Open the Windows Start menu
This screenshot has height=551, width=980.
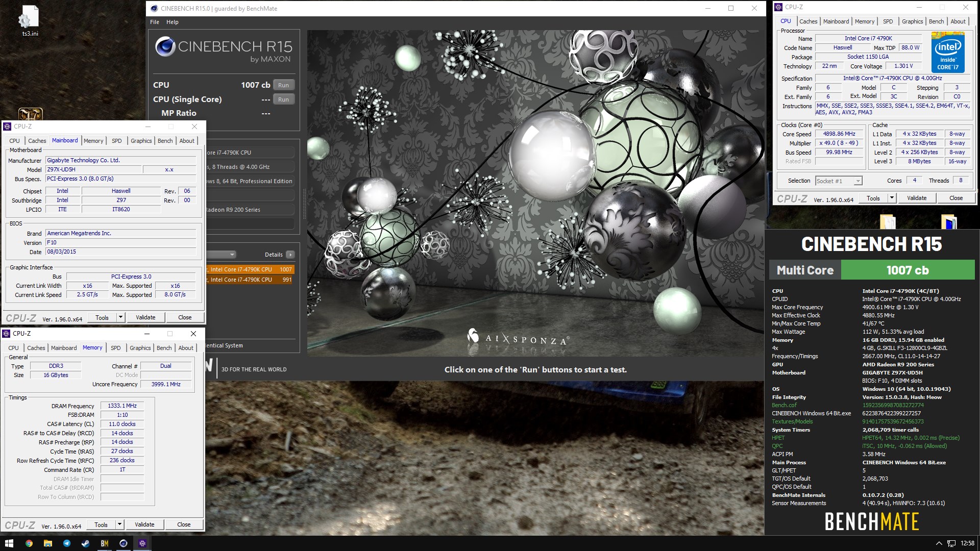pyautogui.click(x=9, y=543)
